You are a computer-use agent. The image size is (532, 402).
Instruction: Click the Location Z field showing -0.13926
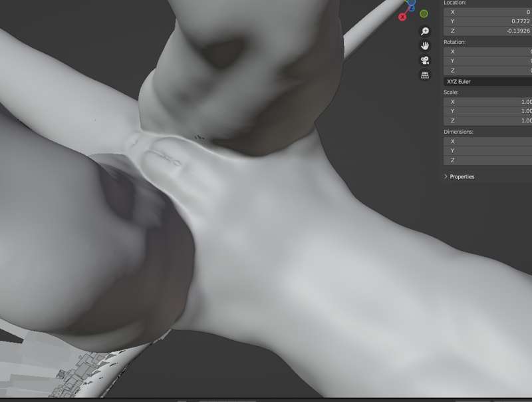pyautogui.click(x=487, y=31)
